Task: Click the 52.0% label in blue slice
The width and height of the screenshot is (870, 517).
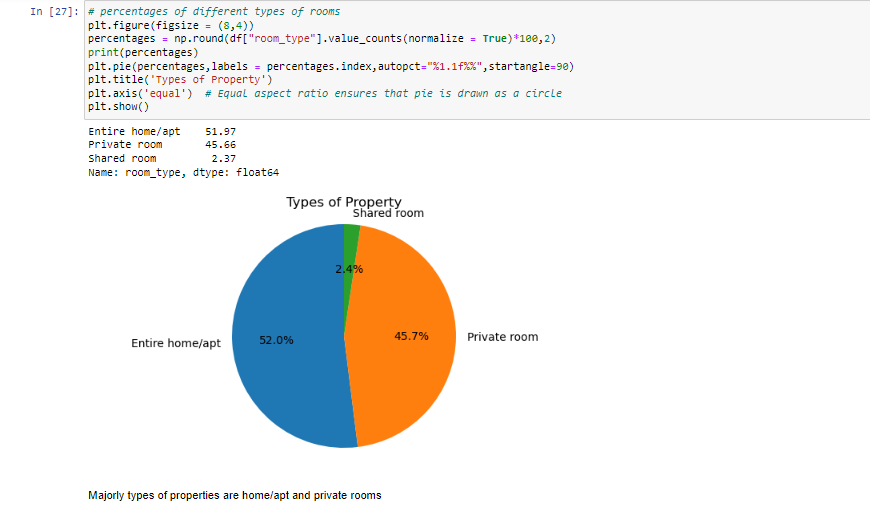Action: pos(276,340)
